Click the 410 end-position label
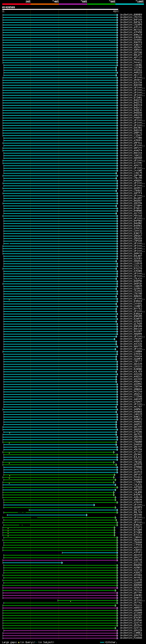146x644 pixels. click(x=115, y=11)
